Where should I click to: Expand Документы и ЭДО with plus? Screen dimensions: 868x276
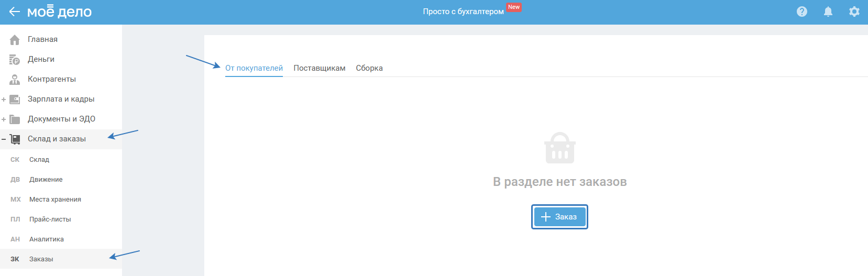(x=4, y=119)
